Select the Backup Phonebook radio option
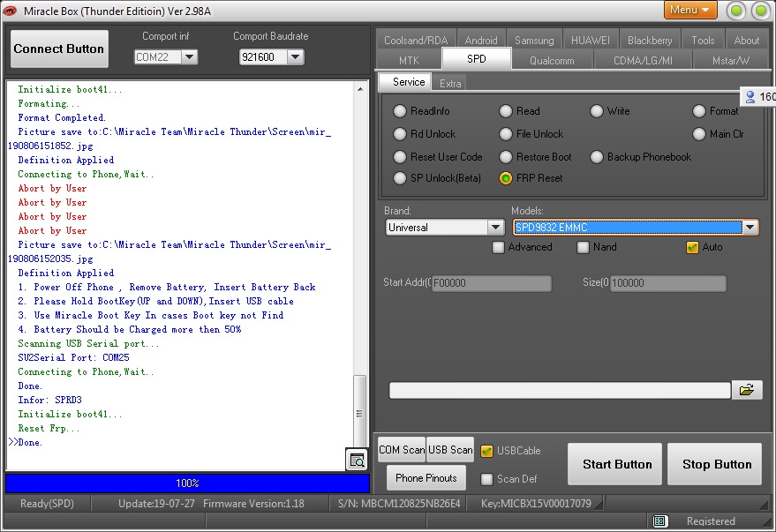 [x=597, y=157]
